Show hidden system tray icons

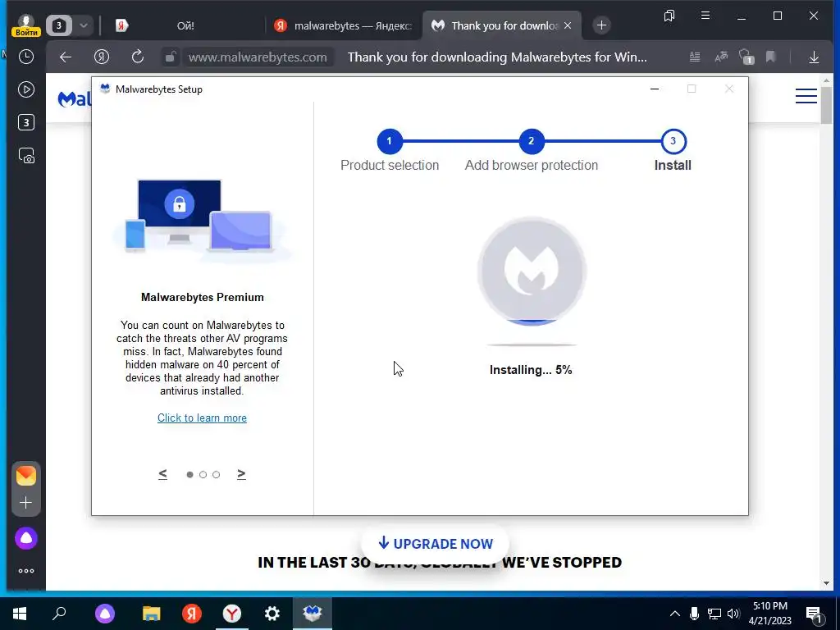pos(675,614)
